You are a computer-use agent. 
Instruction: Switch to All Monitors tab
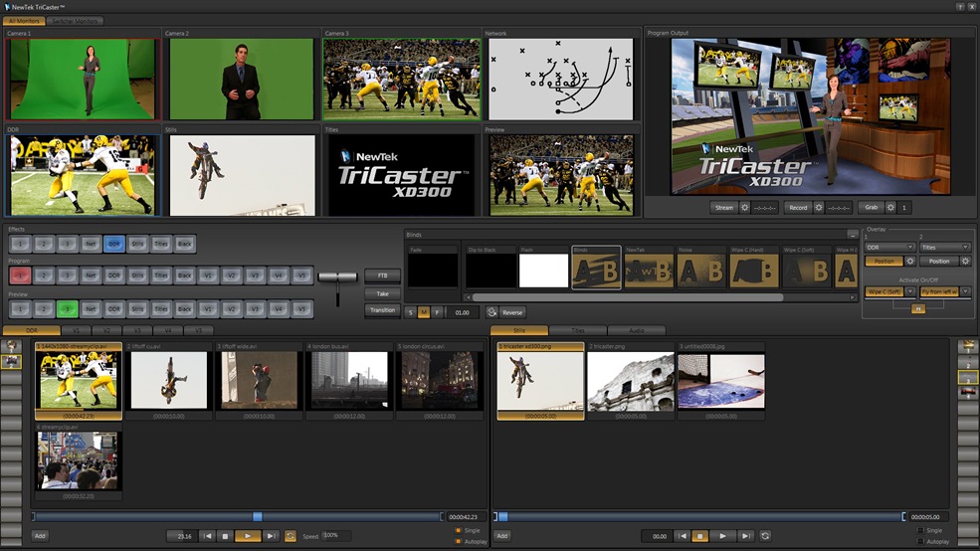[24, 21]
